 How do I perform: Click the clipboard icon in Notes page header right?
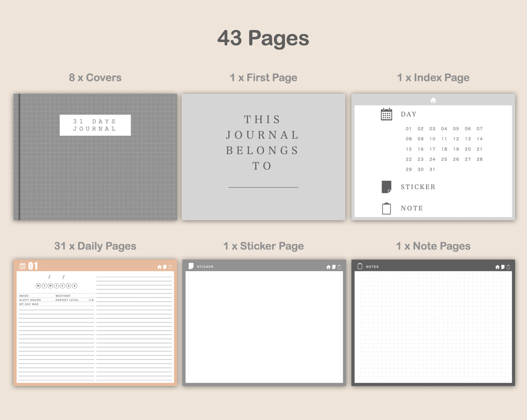(508, 267)
